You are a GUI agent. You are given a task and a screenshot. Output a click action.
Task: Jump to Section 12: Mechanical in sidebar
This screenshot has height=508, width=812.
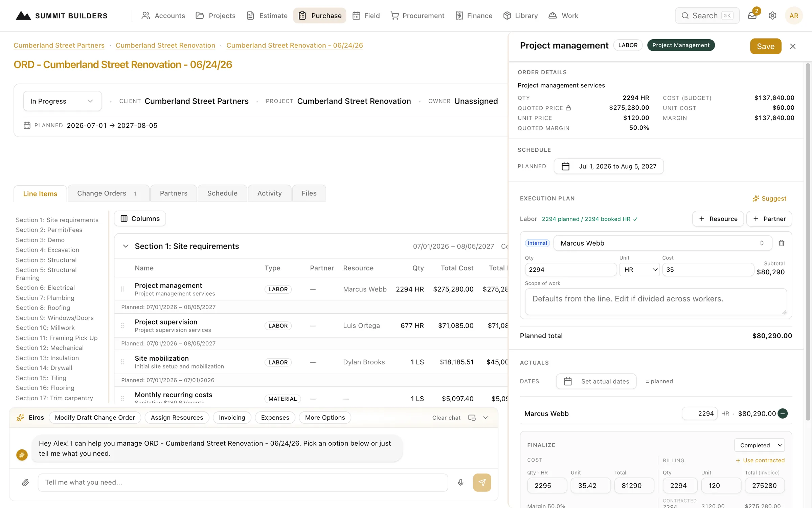coord(49,348)
